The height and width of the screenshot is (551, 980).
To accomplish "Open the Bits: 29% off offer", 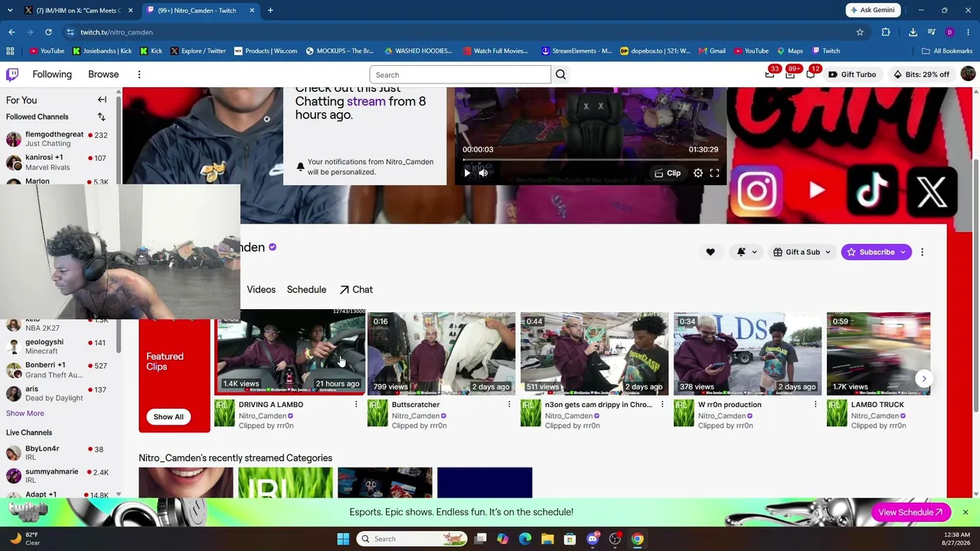I will [921, 74].
